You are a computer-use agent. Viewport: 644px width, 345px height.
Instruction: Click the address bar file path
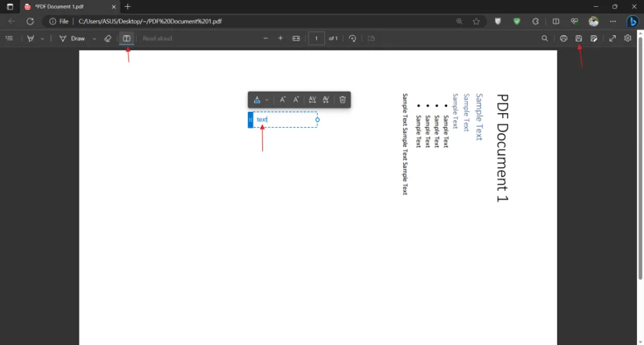click(x=150, y=21)
